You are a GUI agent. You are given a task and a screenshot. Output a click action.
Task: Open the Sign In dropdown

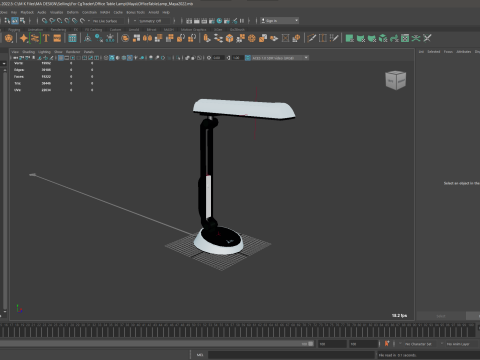click(x=280, y=21)
